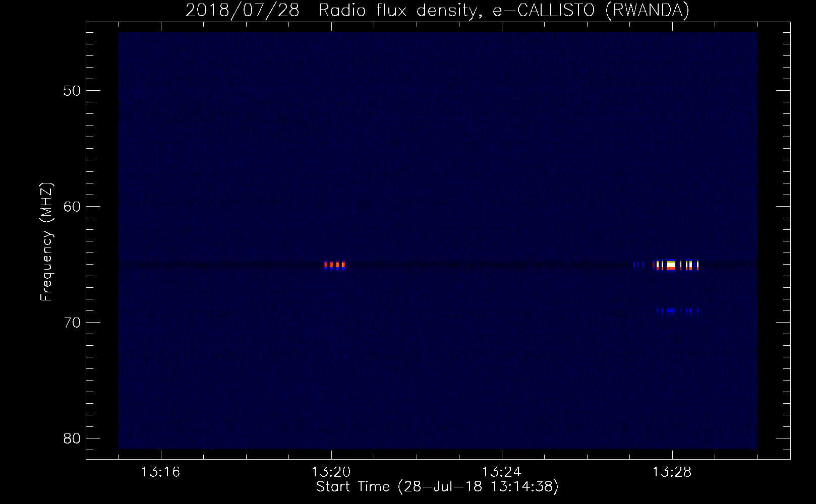The width and height of the screenshot is (816, 504).
Task: Select the red burst near 13:20 at 65 MHz
Action: pyautogui.click(x=335, y=265)
